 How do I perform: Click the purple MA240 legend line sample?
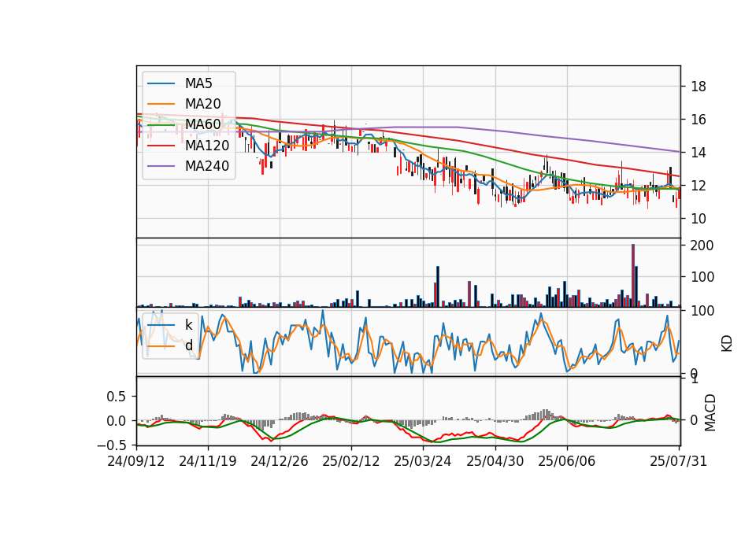161,166
